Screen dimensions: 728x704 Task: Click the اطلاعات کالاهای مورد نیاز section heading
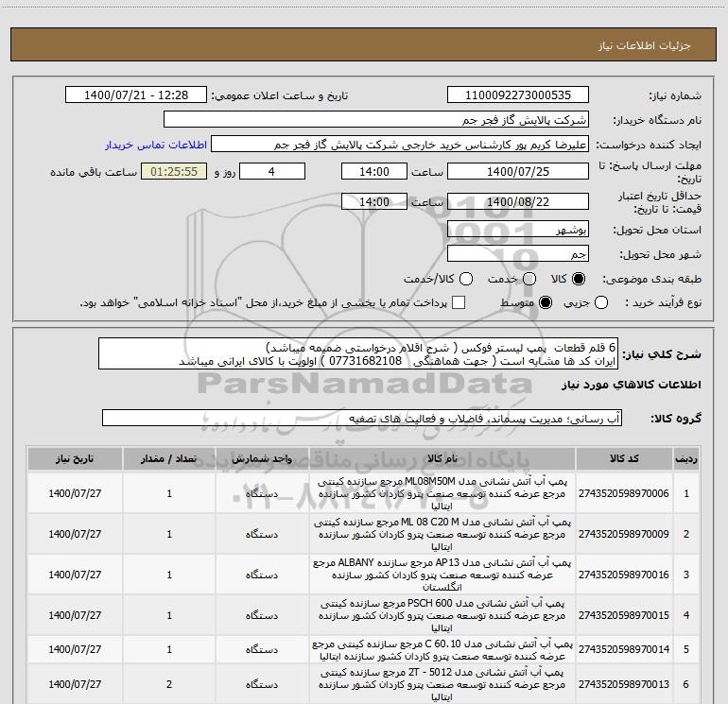pyautogui.click(x=631, y=386)
